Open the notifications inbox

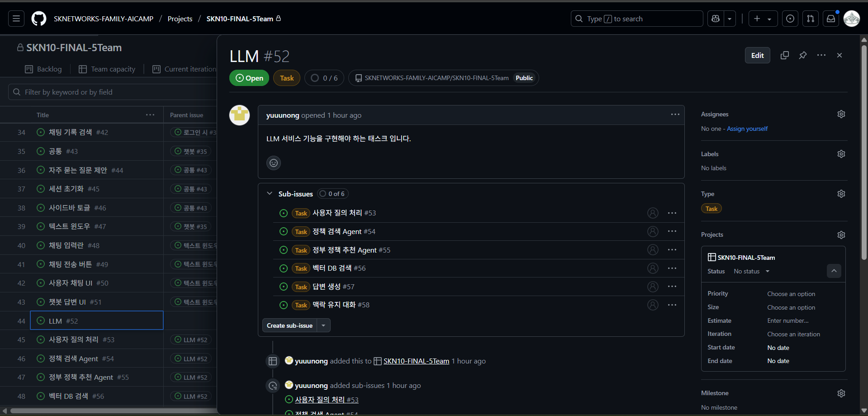click(x=831, y=19)
